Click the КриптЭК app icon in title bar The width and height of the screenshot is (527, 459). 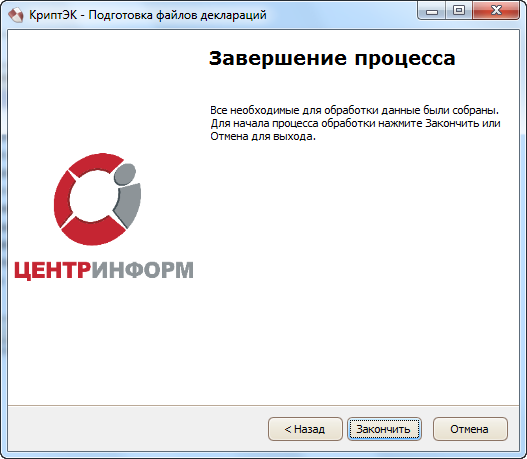[x=15, y=15]
